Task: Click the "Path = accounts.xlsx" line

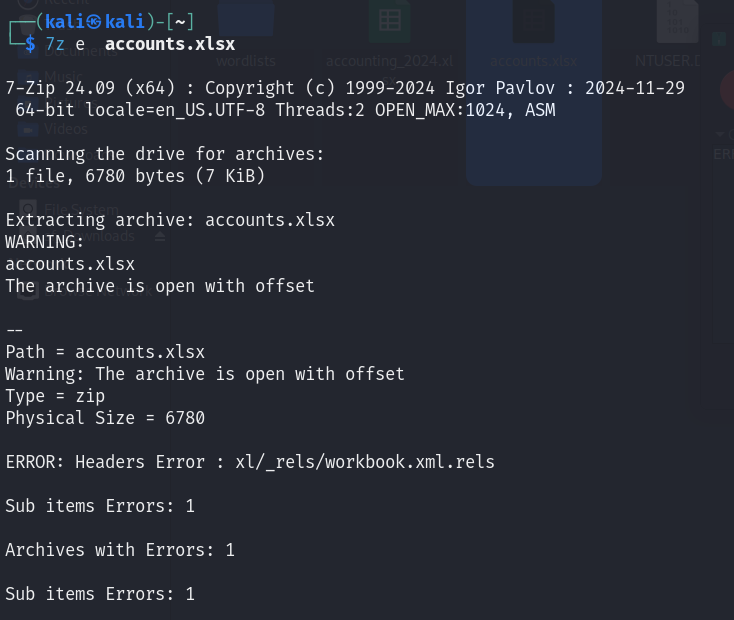Action: tap(105, 352)
